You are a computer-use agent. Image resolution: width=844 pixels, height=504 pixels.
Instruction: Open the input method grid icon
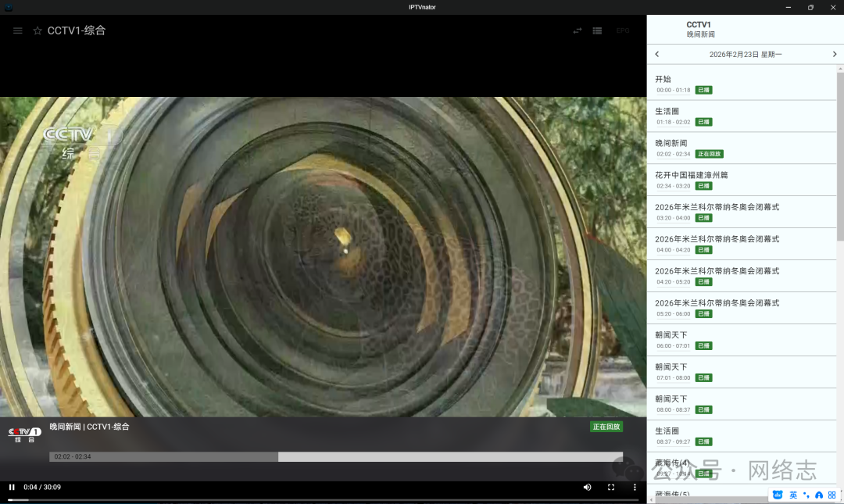point(831,495)
